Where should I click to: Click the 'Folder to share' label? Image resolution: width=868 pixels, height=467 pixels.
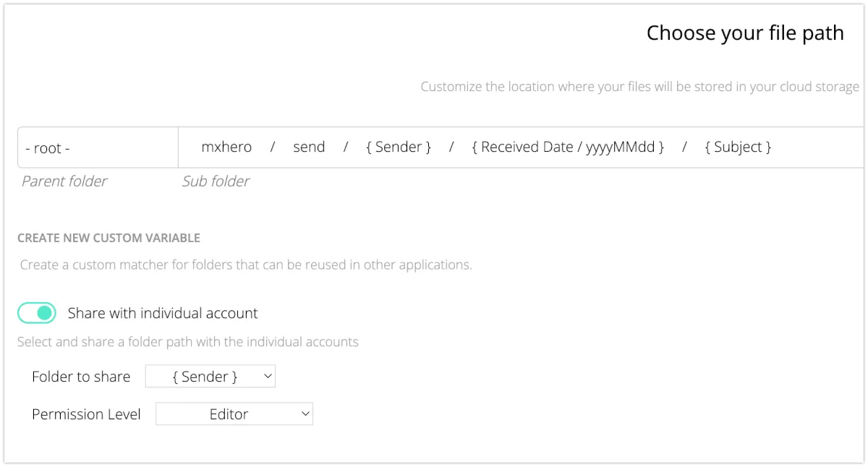point(81,377)
